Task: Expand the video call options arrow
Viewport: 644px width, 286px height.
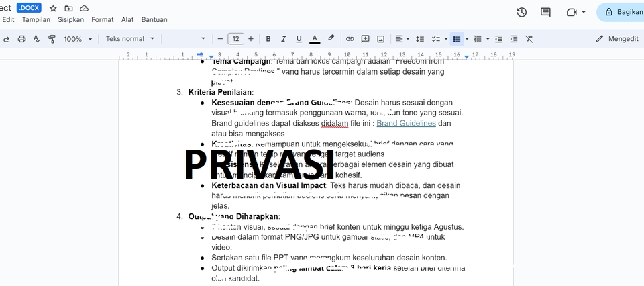Action: pos(584,12)
